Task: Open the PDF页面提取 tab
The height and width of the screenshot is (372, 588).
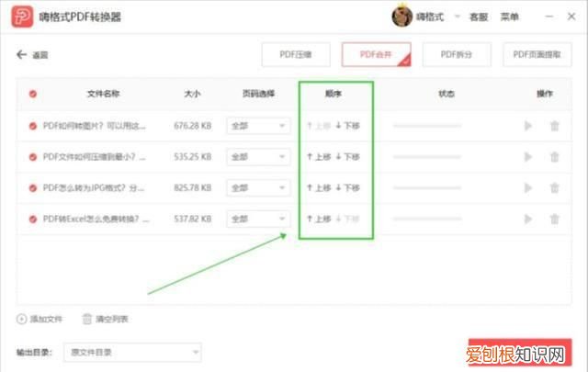Action: point(537,55)
